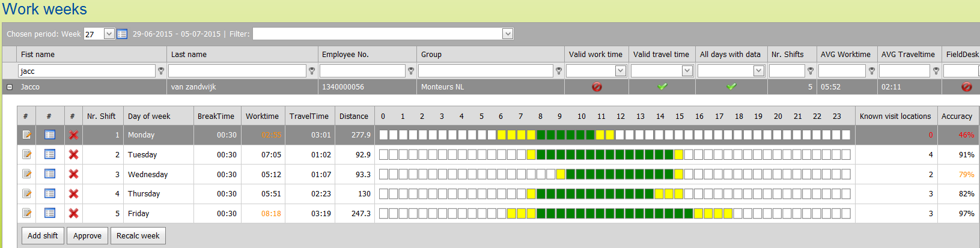Open details list icon for Friday shift

coord(50,213)
